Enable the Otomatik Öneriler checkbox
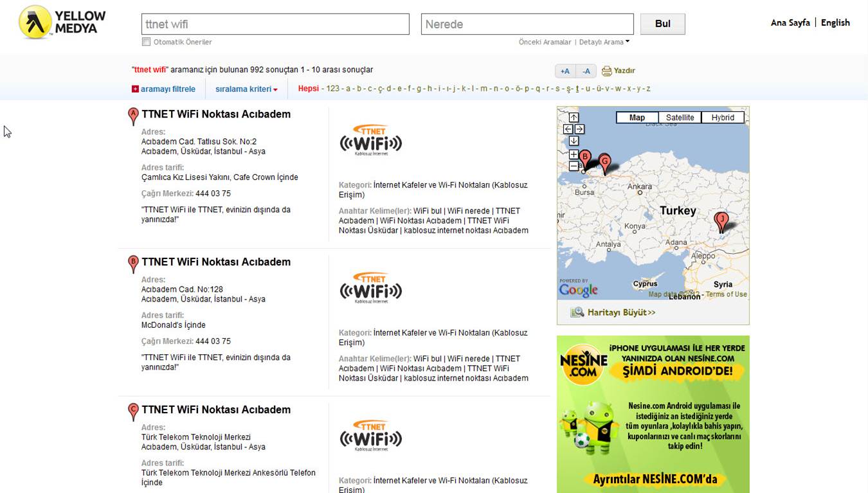 click(146, 40)
